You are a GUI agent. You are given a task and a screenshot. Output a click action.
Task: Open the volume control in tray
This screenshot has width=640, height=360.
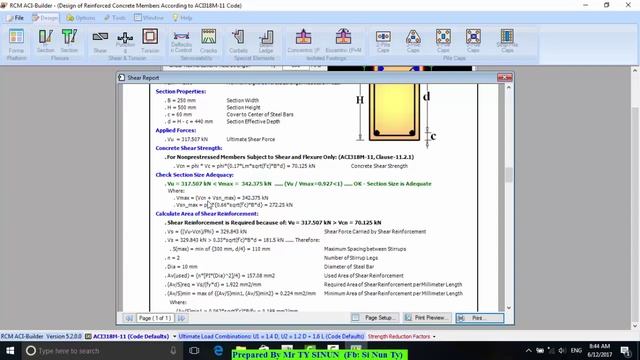(562, 351)
